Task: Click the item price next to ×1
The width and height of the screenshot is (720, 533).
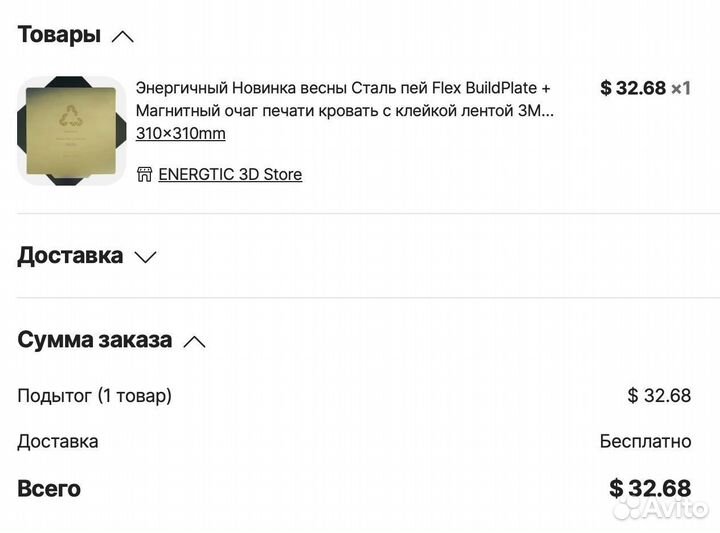Action: click(633, 88)
